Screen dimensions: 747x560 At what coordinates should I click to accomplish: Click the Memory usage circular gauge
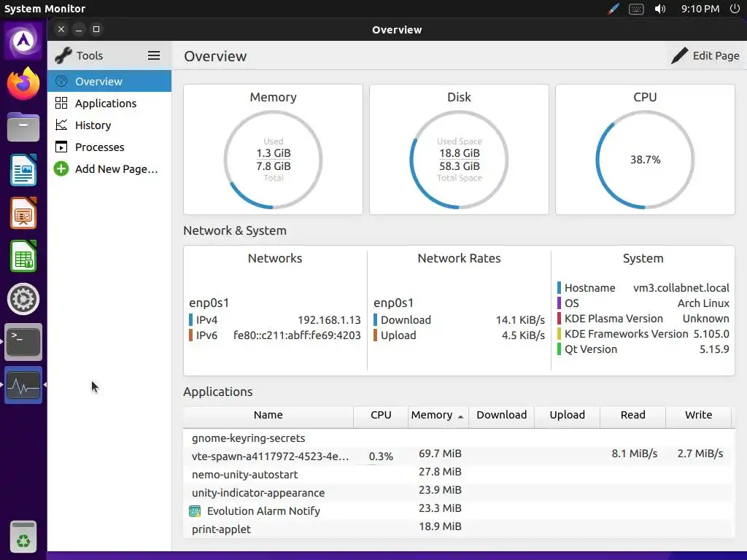click(273, 160)
